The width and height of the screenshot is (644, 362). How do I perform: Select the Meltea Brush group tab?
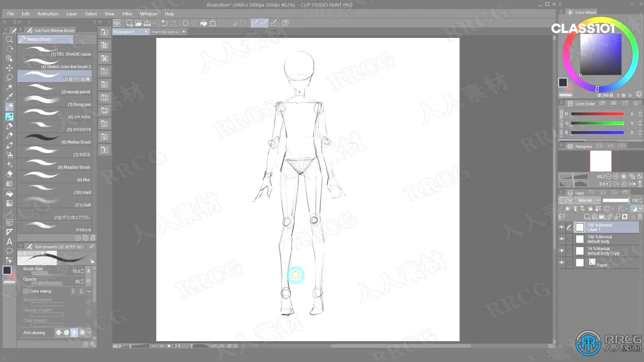46,39
